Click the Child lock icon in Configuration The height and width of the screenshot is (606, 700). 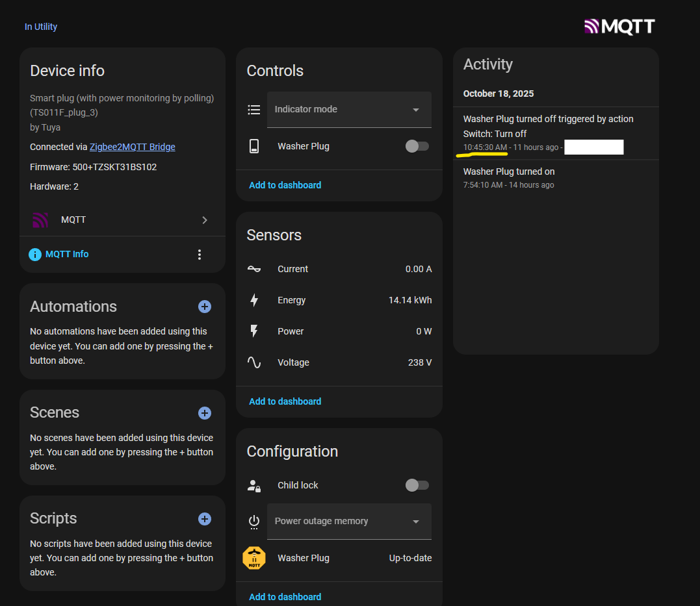click(254, 485)
